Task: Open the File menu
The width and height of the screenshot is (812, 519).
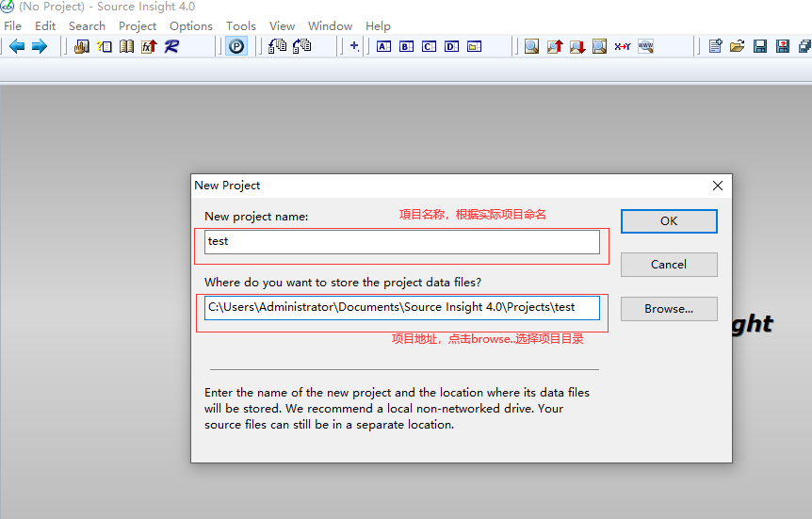Action: coord(12,25)
